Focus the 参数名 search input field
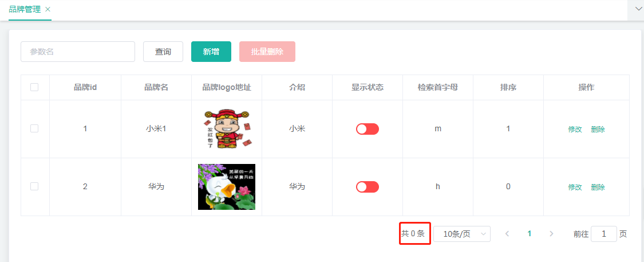Viewport: 644px width, 262px height. coord(78,52)
